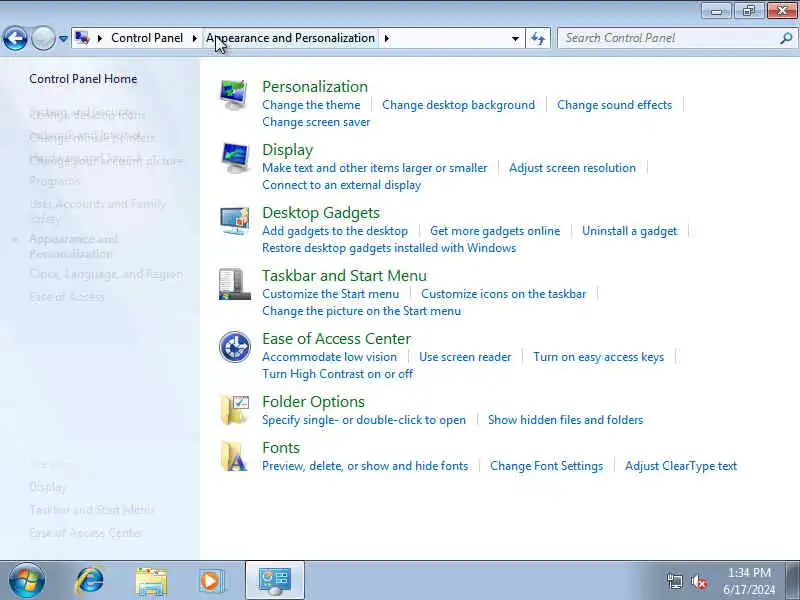The height and width of the screenshot is (600, 800).
Task: Click Make text and other items larger or smaller
Action: 374,168
